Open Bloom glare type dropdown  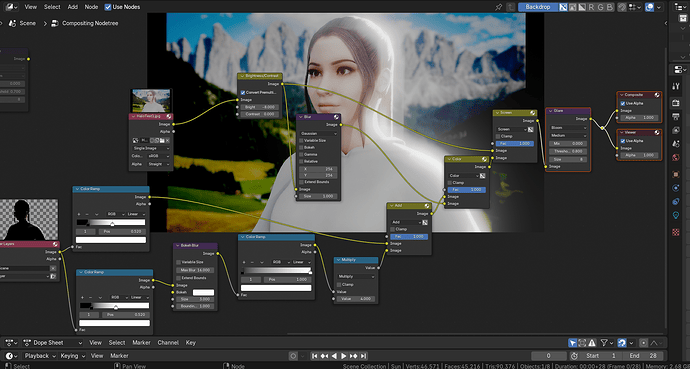point(568,128)
